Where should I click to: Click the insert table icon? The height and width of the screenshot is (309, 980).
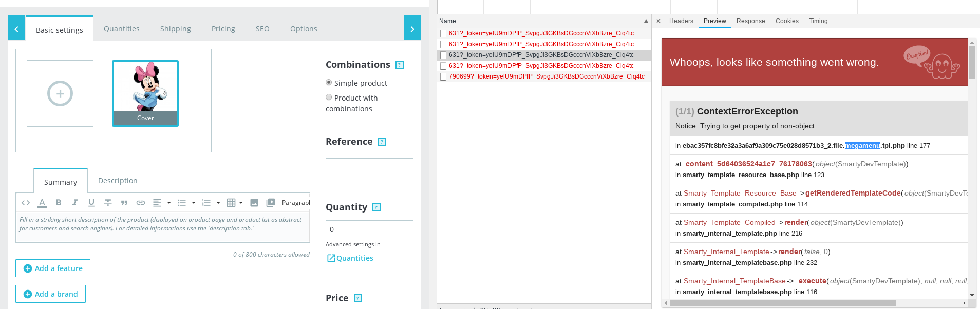point(231,203)
